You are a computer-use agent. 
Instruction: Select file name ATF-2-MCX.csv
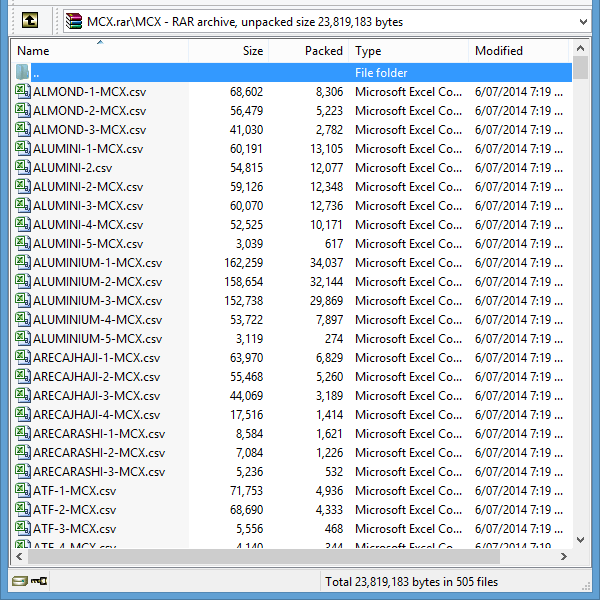75,510
